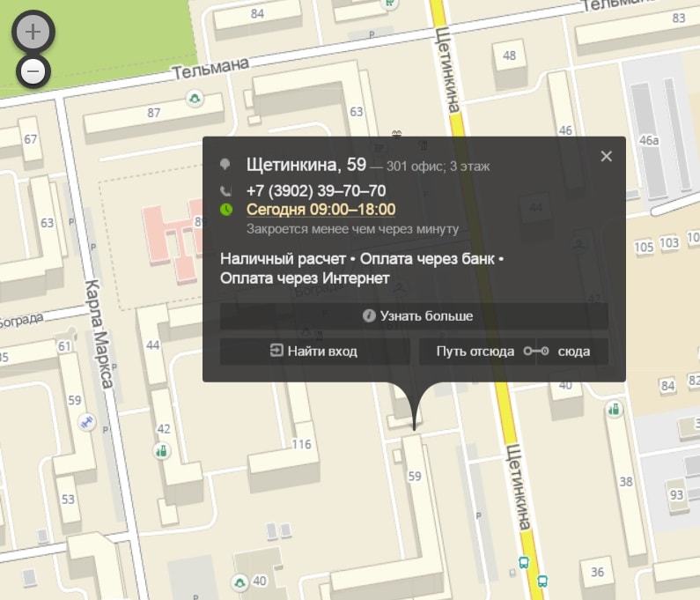Select the green icon next to building 40

tap(239, 582)
